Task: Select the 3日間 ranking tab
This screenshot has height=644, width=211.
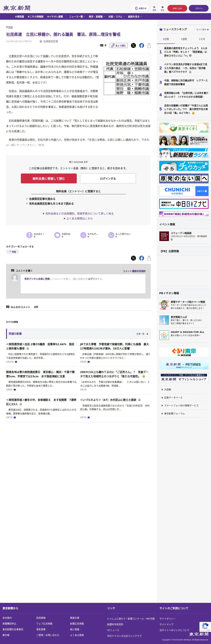Action: pyautogui.click(x=166, y=39)
